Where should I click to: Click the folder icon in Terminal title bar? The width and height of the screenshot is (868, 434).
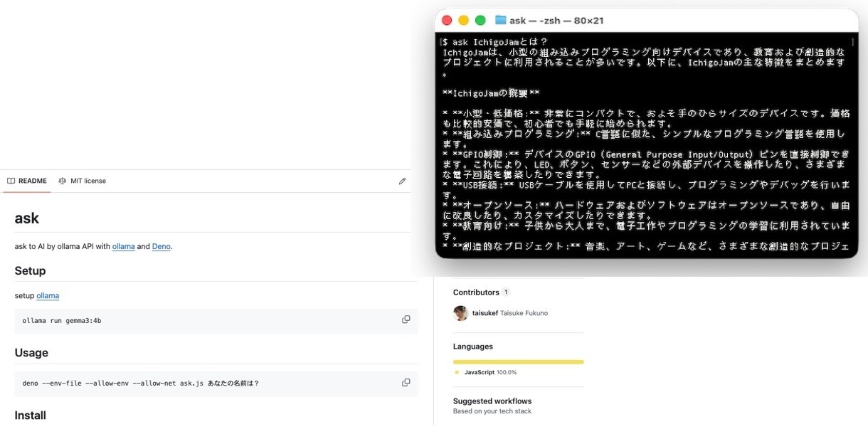[x=500, y=21]
